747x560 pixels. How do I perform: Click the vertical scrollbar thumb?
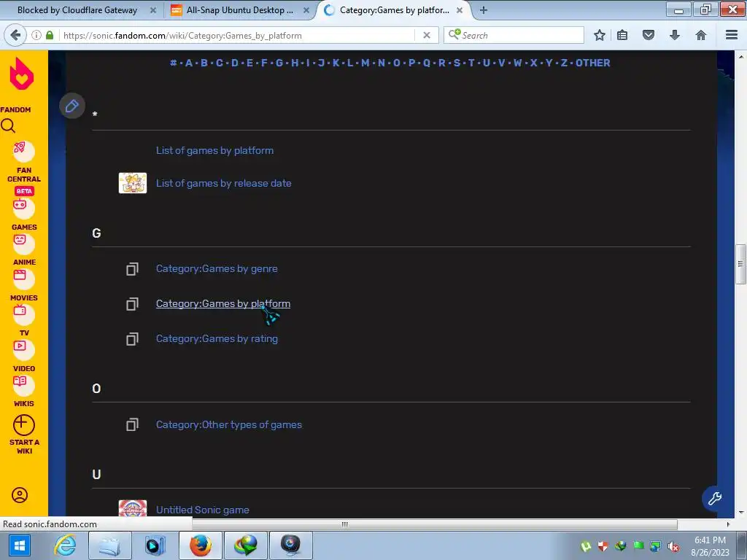pos(741,264)
